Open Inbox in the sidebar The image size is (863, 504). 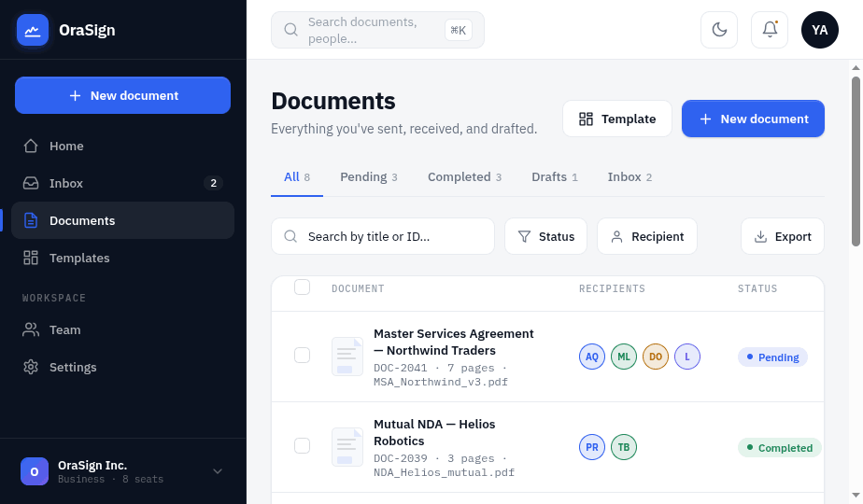click(x=122, y=183)
